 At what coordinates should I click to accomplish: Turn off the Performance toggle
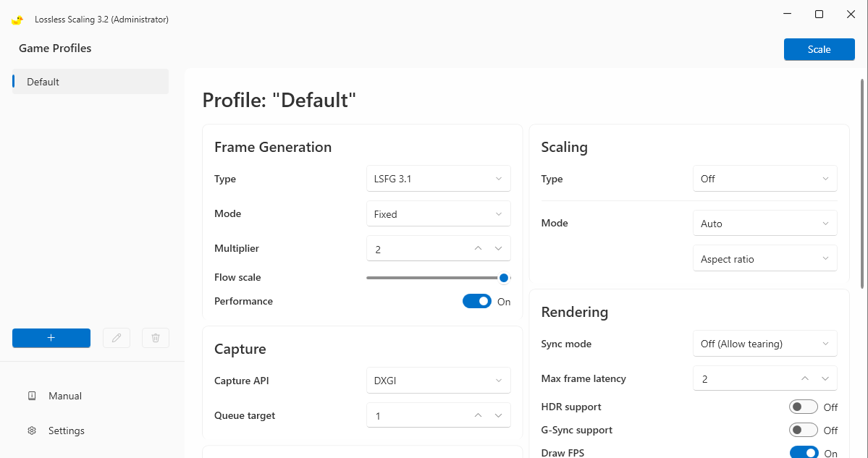tap(477, 302)
